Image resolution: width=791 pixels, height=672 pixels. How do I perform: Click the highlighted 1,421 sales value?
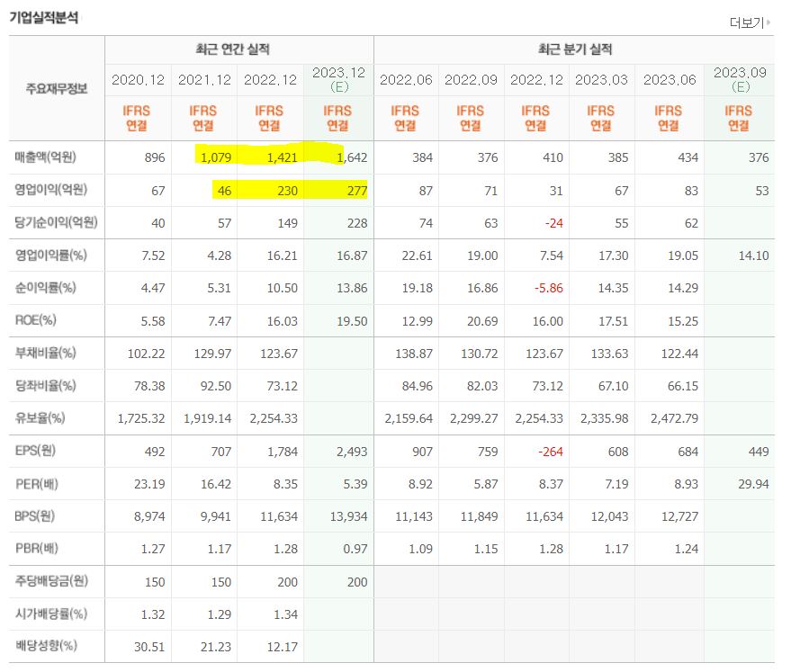282,157
